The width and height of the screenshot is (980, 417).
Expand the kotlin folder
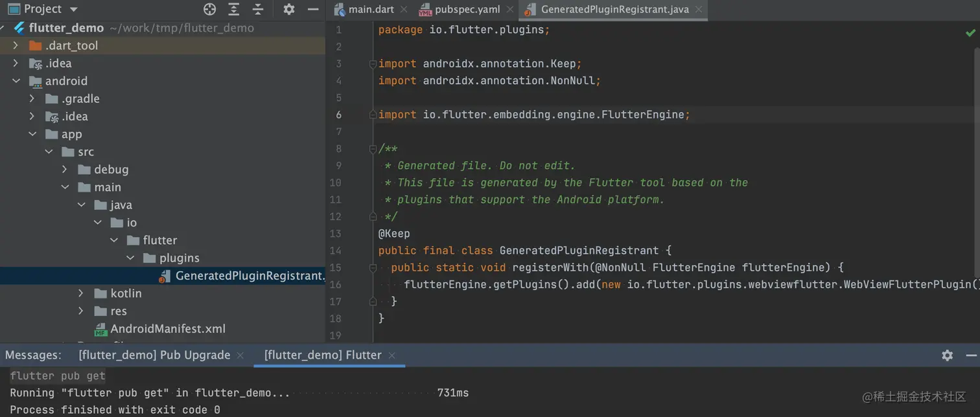click(81, 293)
